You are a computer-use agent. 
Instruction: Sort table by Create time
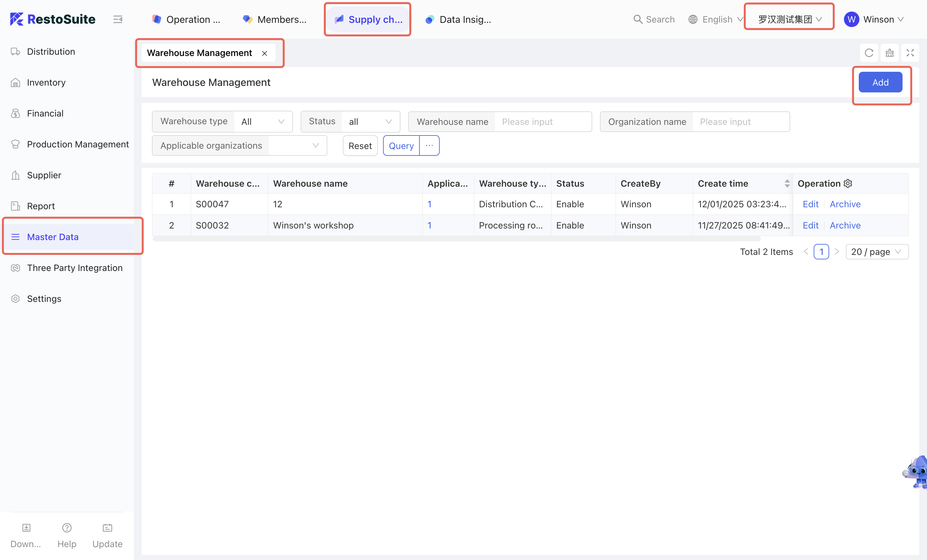(787, 183)
